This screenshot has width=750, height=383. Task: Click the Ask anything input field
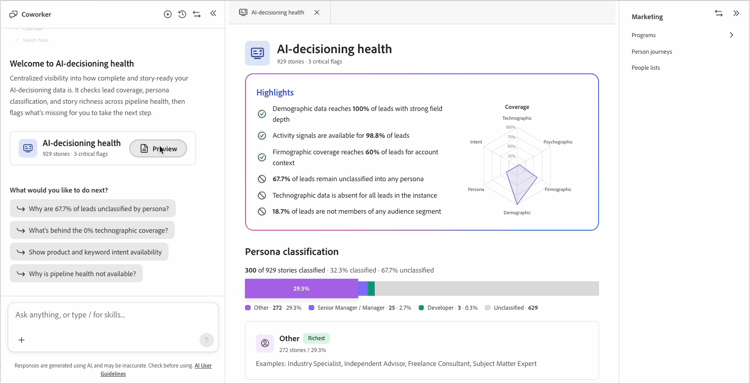113,315
